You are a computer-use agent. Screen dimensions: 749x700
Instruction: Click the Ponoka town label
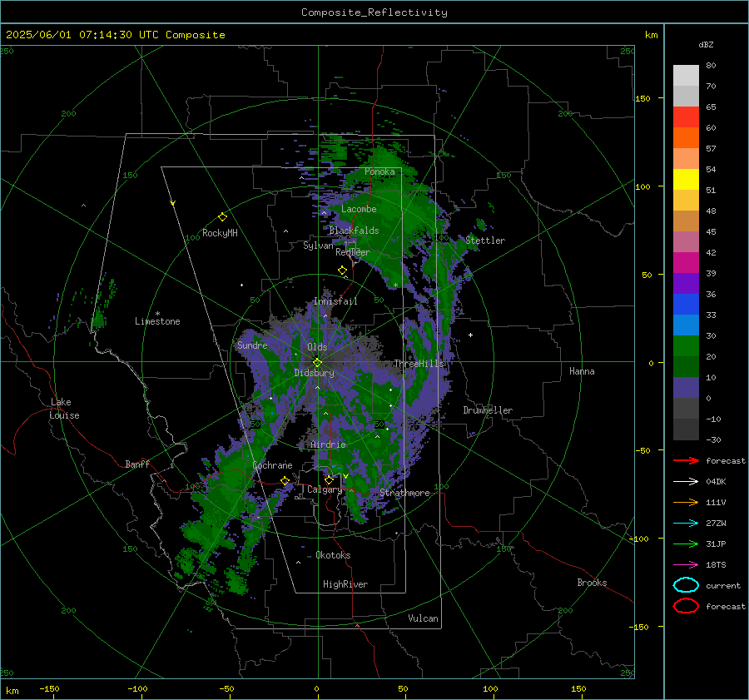click(379, 171)
